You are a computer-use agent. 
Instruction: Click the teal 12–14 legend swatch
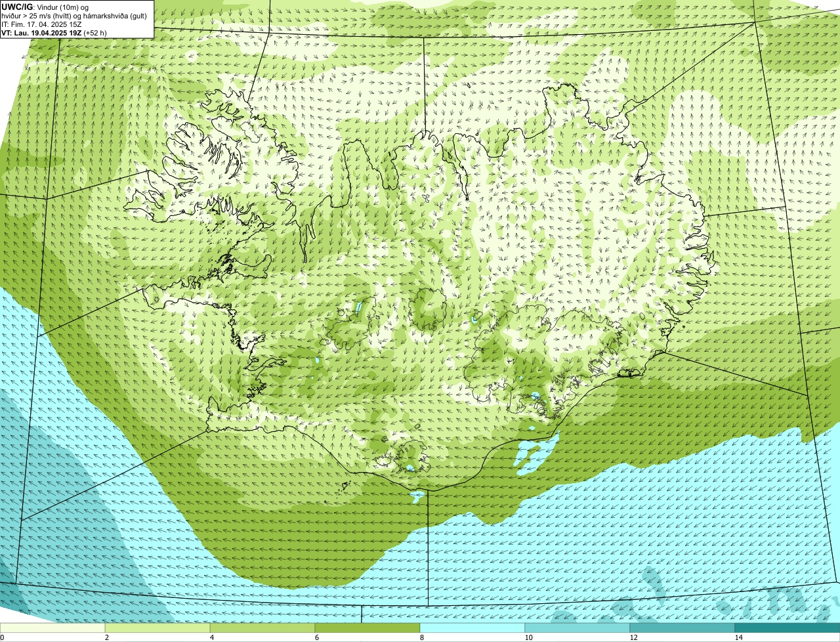[682, 628]
